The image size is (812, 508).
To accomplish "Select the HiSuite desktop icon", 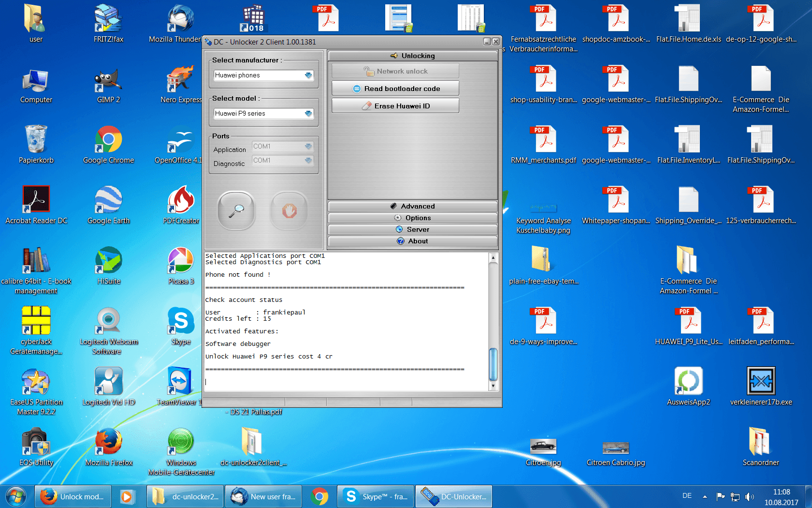I will coord(108,266).
